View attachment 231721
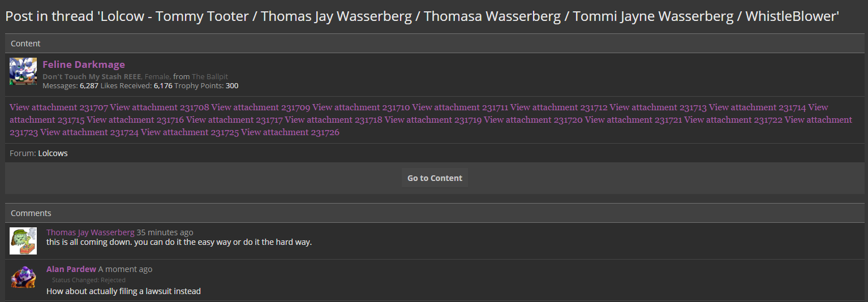 click(633, 120)
